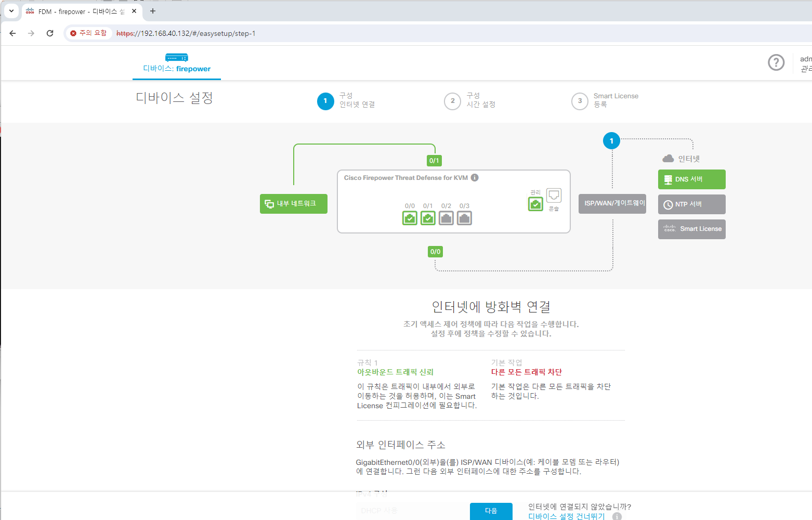The width and height of the screenshot is (812, 520).
Task: Open the DHCP 사용 dropdown
Action: tap(411, 511)
